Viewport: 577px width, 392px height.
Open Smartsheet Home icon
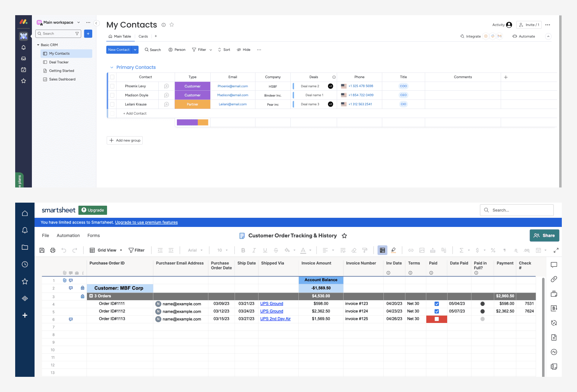[25, 213]
